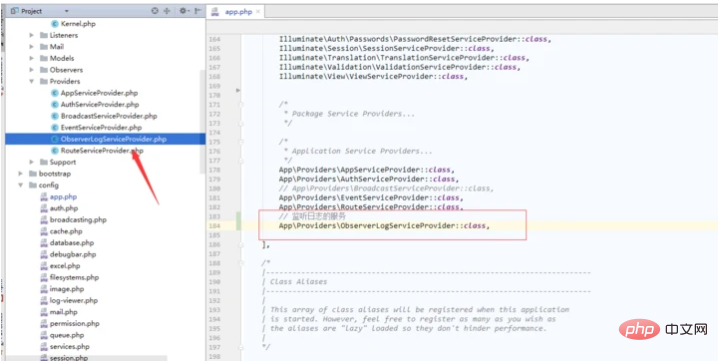Hide the Project panel with the hide icon
Screen dimensions: 718x362
(197, 11)
